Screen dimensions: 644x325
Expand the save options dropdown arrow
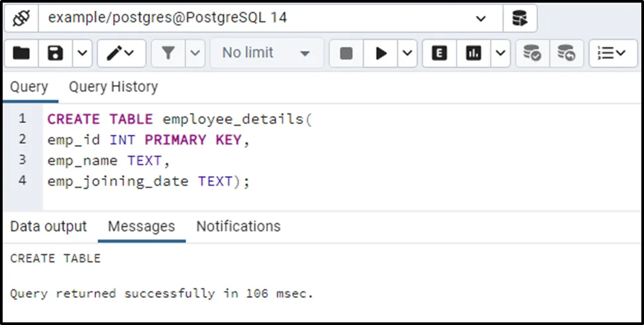tap(81, 53)
